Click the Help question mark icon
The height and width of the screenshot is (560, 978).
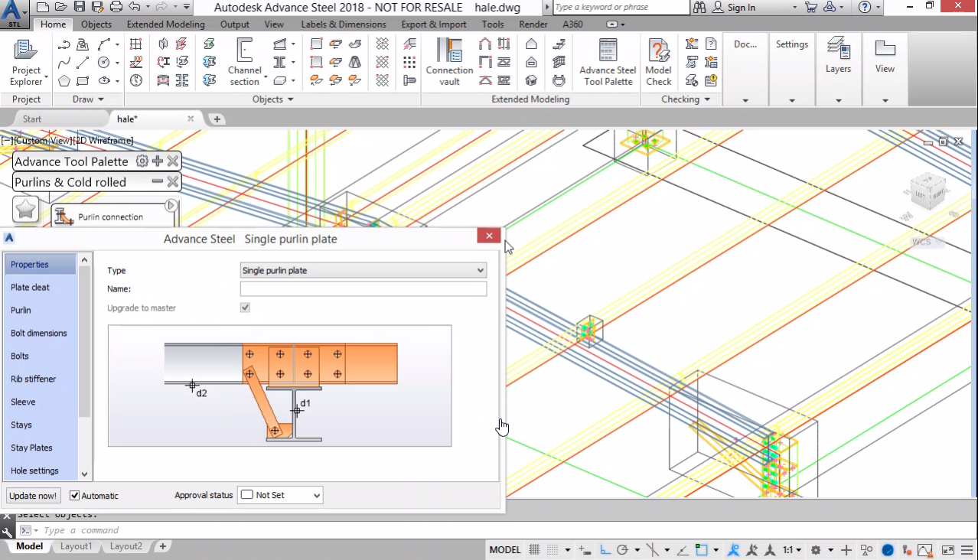[865, 7]
